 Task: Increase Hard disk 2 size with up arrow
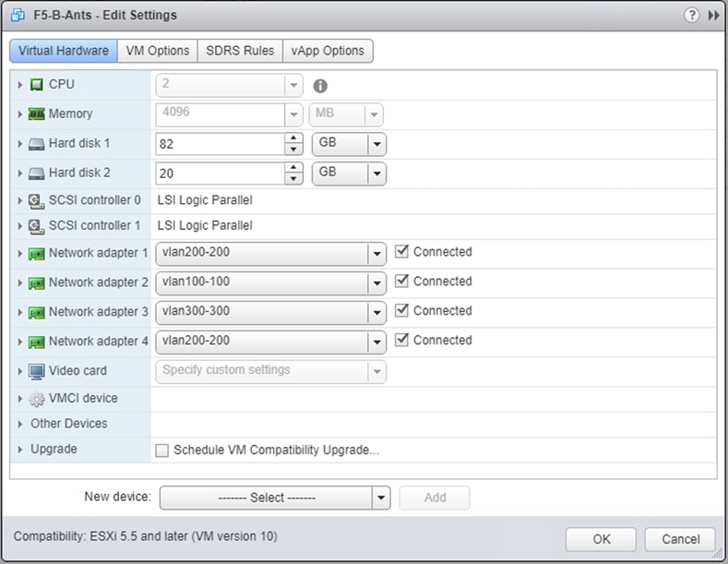293,168
